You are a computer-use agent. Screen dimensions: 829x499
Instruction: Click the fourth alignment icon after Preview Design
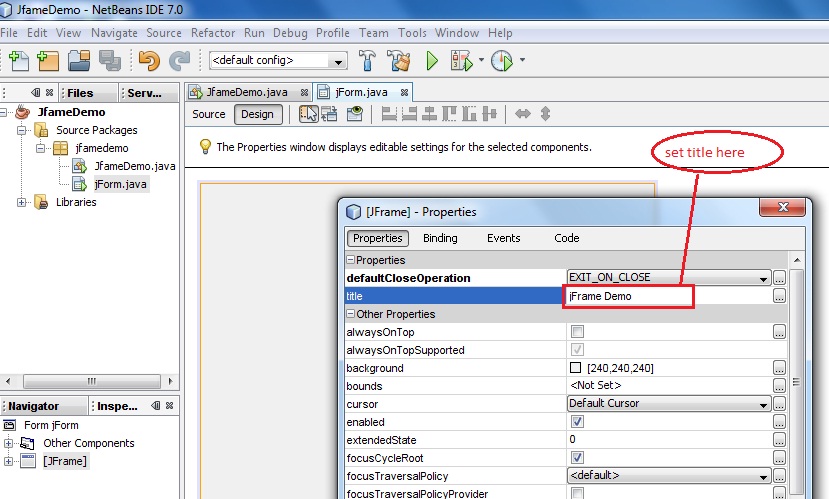click(x=449, y=114)
